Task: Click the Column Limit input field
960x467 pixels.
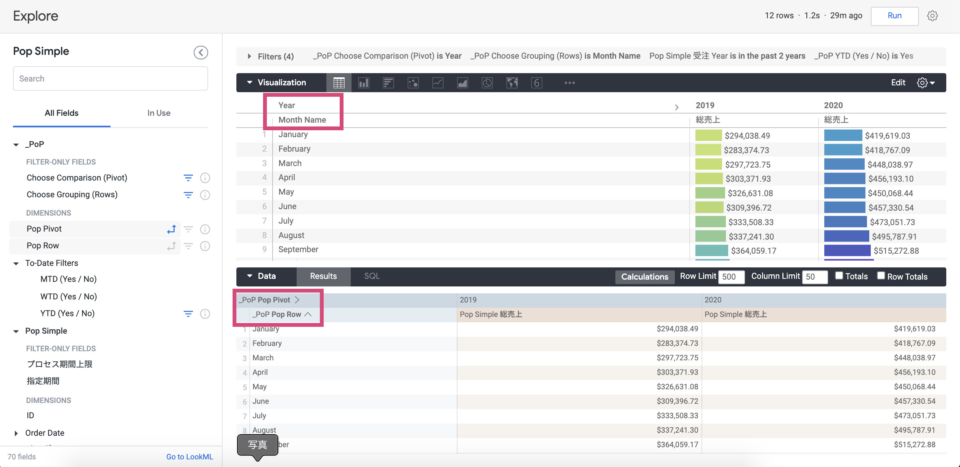Action: click(x=815, y=277)
